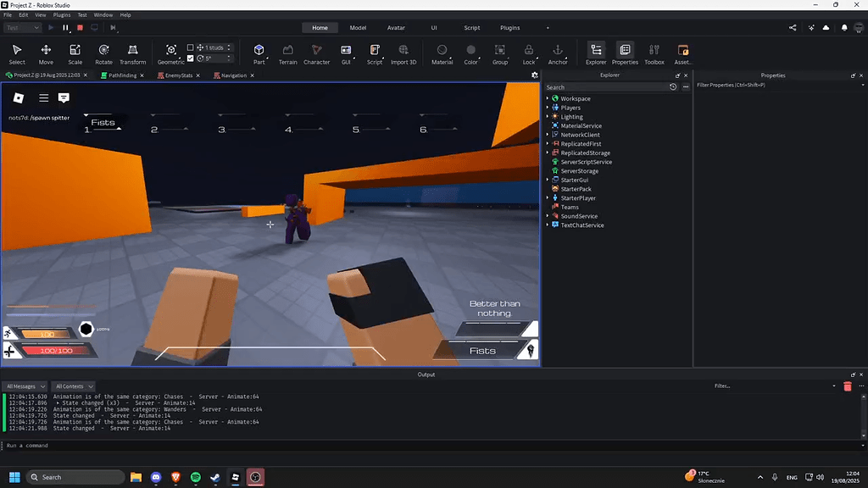Click the red 100/100 health bar
Viewport: 868px width, 488px height.
point(56,351)
